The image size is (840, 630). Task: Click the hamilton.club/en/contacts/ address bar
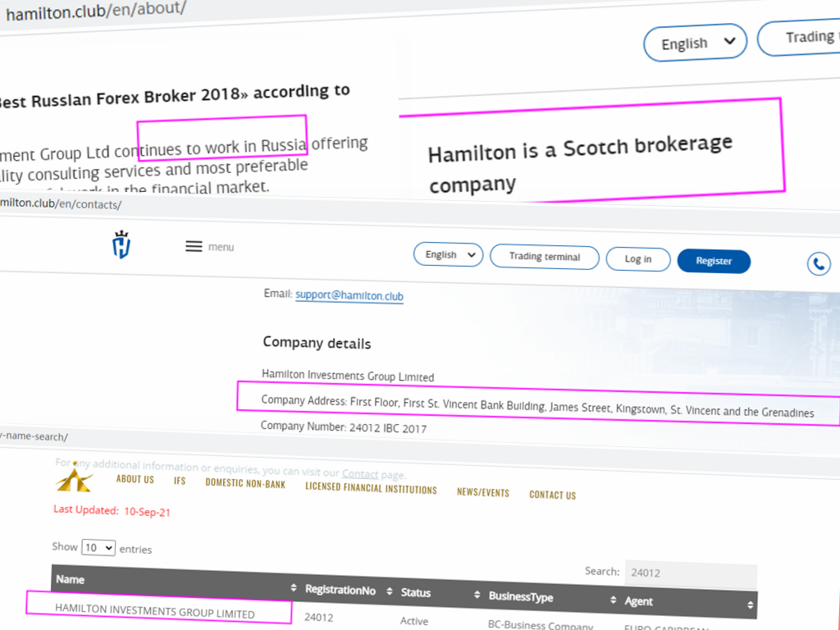60,203
